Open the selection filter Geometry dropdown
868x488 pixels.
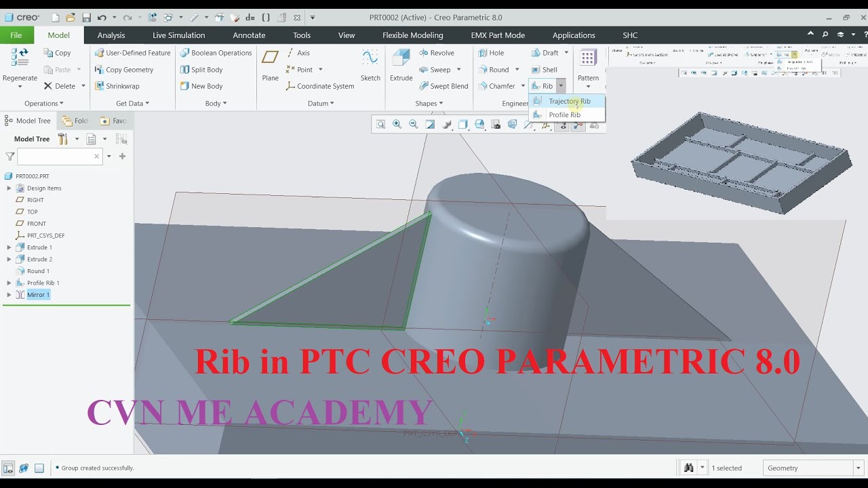(x=858, y=468)
